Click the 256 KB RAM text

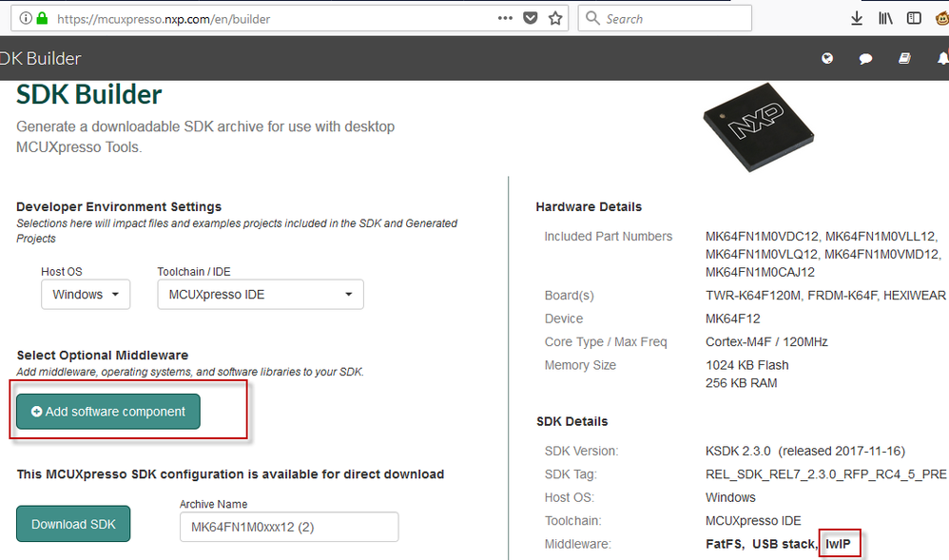click(x=741, y=382)
